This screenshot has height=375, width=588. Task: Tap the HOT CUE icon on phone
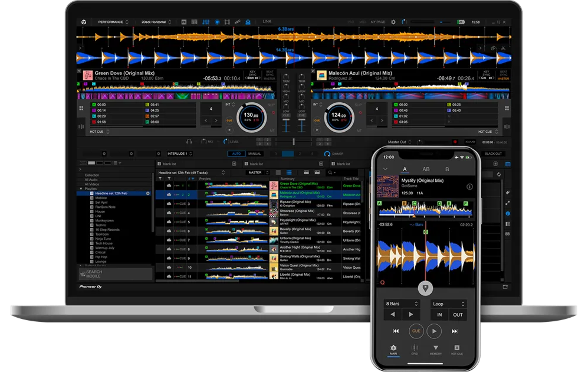coord(456,350)
